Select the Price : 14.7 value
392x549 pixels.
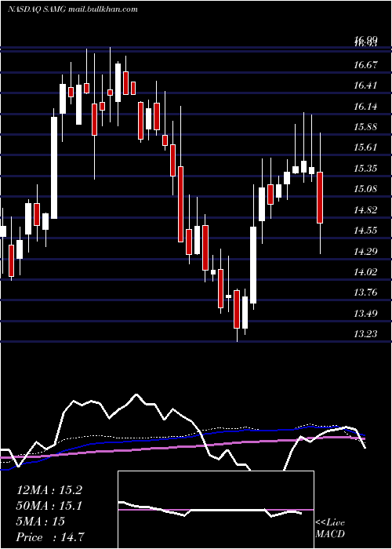(49, 537)
